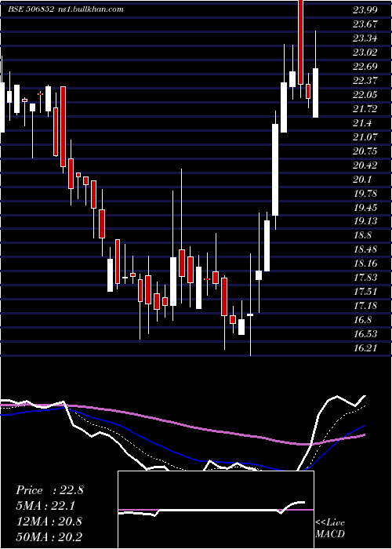Image resolution: width=392 pixels, height=549 pixels.
Task: Click the 21.07 price axis label
Action: tap(365, 137)
